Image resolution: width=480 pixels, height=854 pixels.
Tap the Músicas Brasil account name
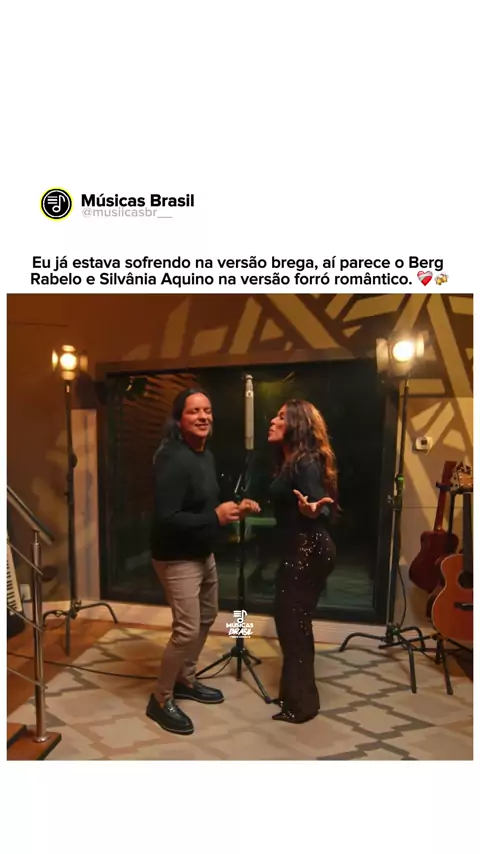[x=137, y=200]
